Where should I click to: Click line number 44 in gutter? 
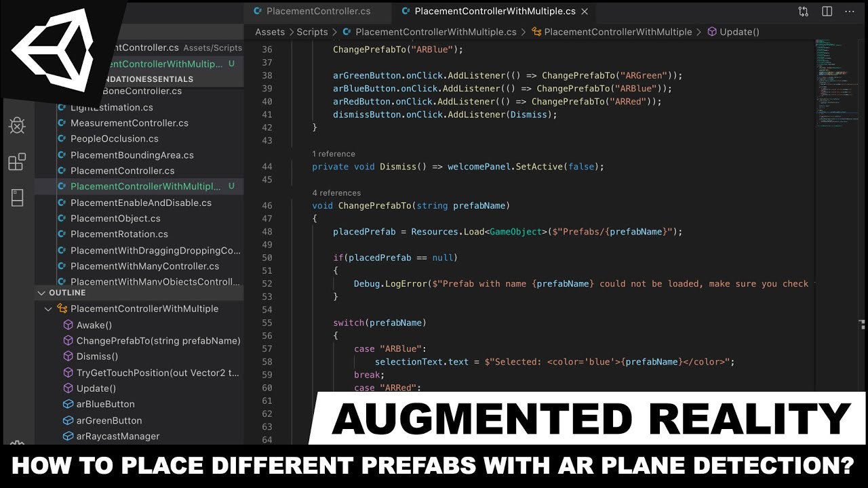click(x=267, y=167)
